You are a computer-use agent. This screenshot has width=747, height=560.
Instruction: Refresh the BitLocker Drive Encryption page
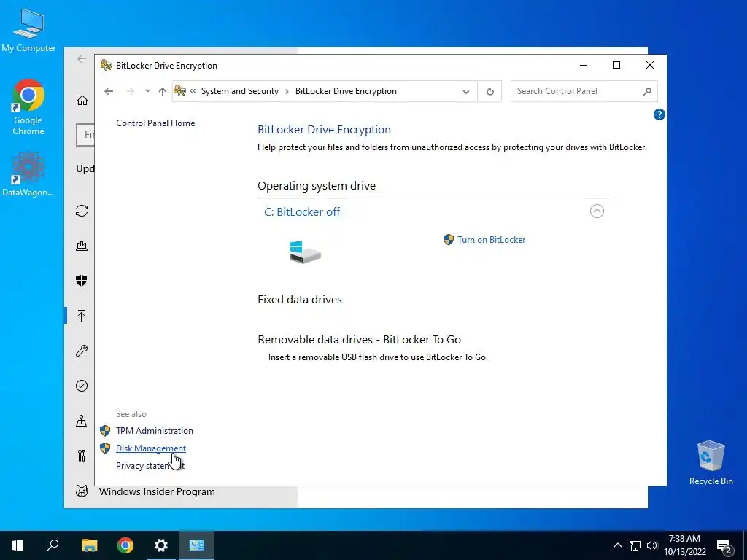point(489,91)
